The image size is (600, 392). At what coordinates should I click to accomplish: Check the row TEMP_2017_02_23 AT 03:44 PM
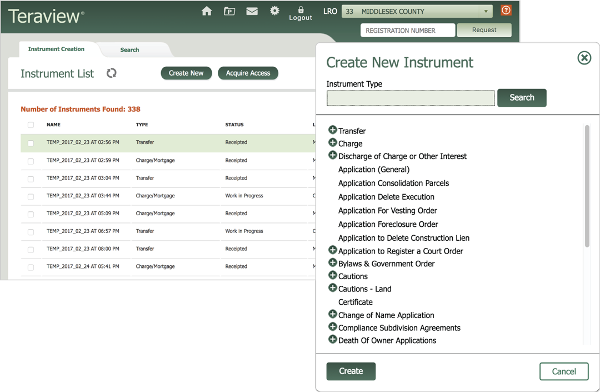point(31,196)
